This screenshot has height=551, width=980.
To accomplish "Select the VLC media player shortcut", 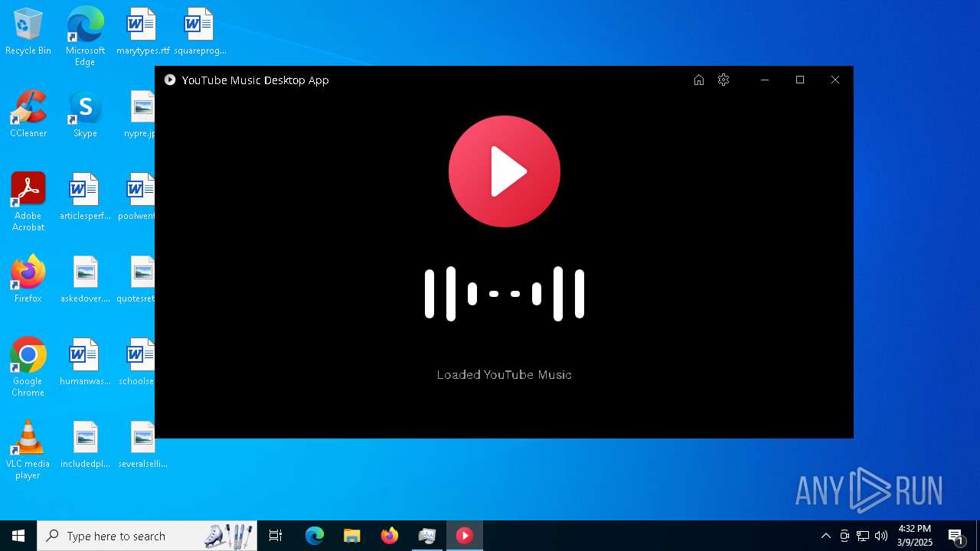I will 28,450.
